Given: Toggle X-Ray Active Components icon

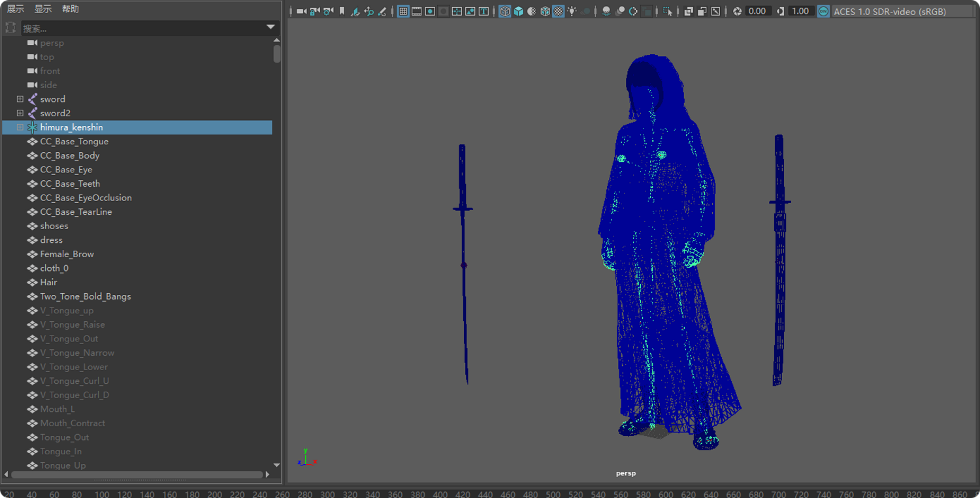Looking at the screenshot, I should point(702,11).
